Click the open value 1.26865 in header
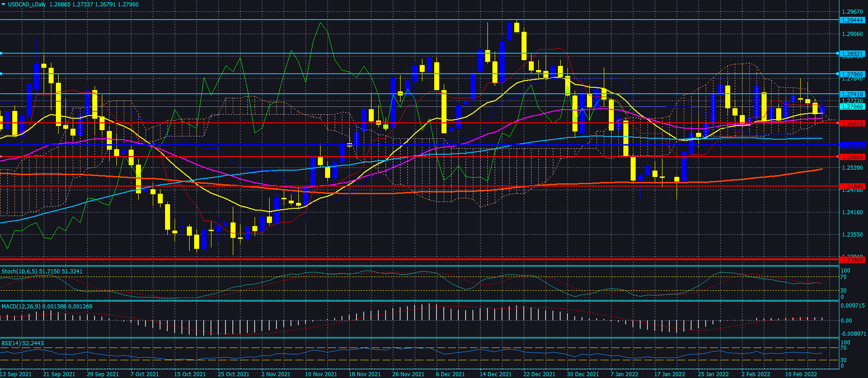This screenshot has width=868, height=378. (x=60, y=5)
